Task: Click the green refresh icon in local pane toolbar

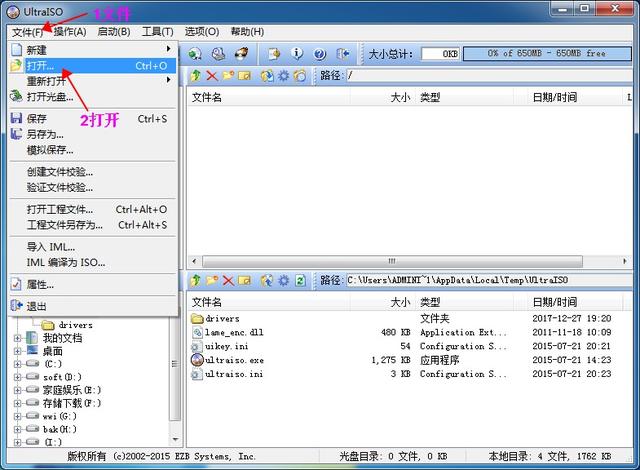Action: pyautogui.click(x=300, y=280)
